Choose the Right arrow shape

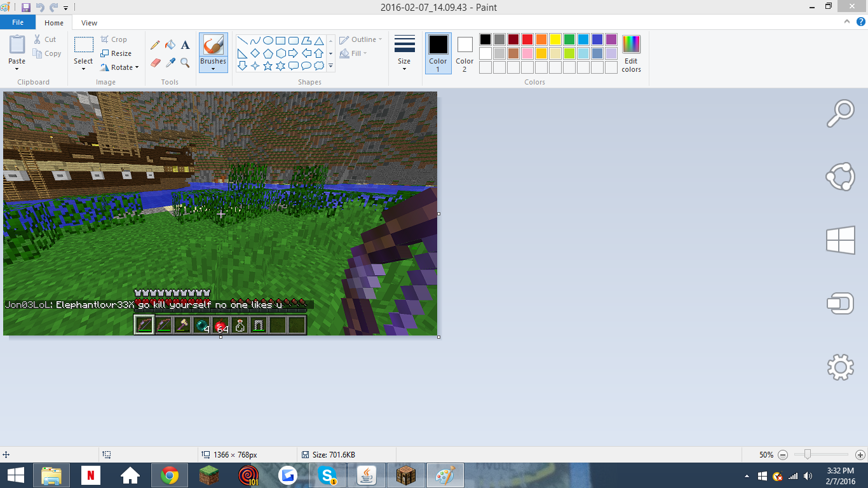293,53
